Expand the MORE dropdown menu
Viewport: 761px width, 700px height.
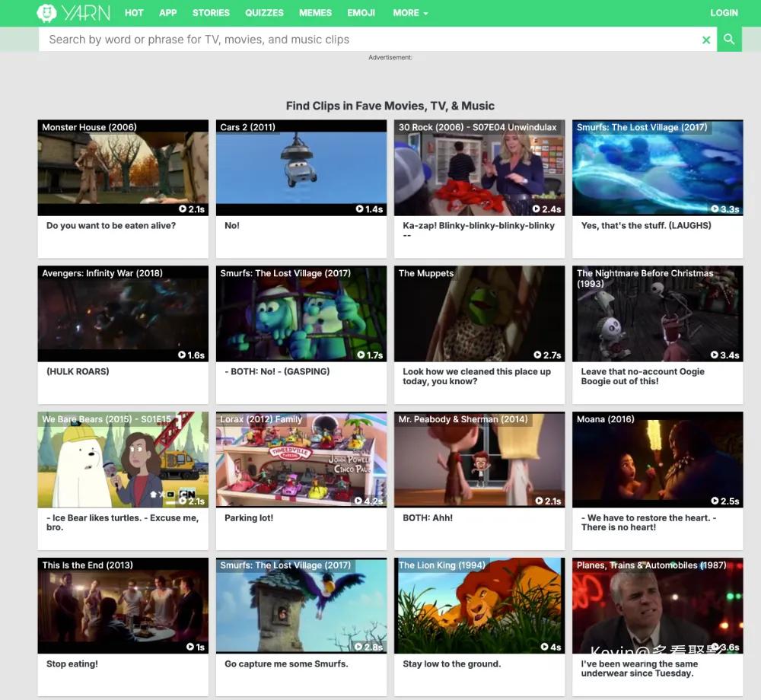coord(410,13)
